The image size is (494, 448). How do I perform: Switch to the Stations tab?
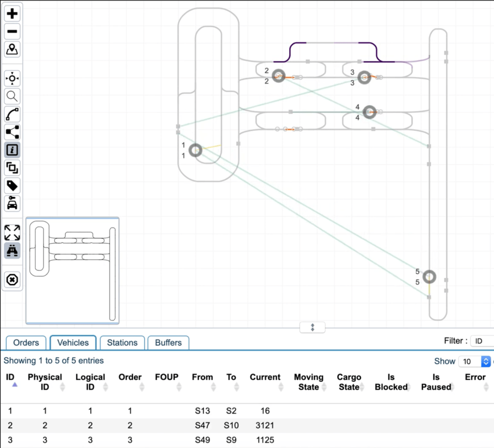[122, 343]
